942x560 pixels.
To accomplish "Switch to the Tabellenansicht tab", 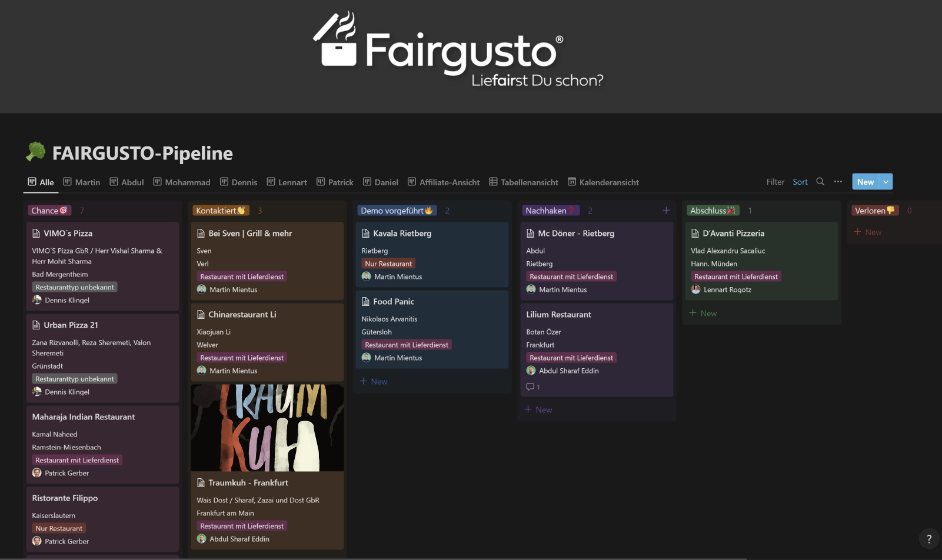I will coord(524,182).
